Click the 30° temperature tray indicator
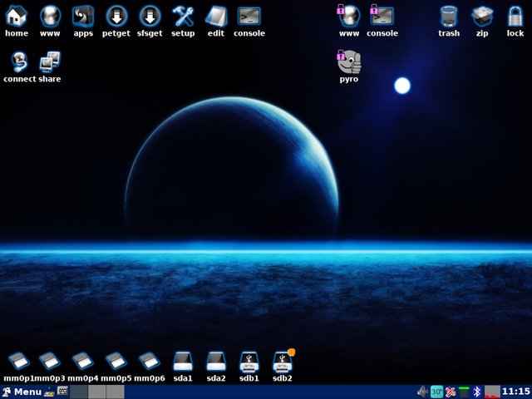The width and height of the screenshot is (532, 399). (x=436, y=392)
